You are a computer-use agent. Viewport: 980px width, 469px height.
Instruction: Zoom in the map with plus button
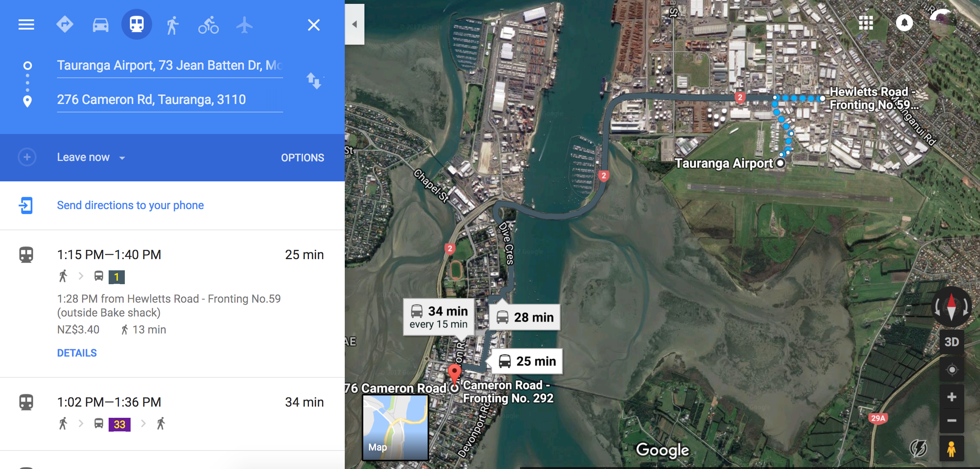tap(951, 397)
